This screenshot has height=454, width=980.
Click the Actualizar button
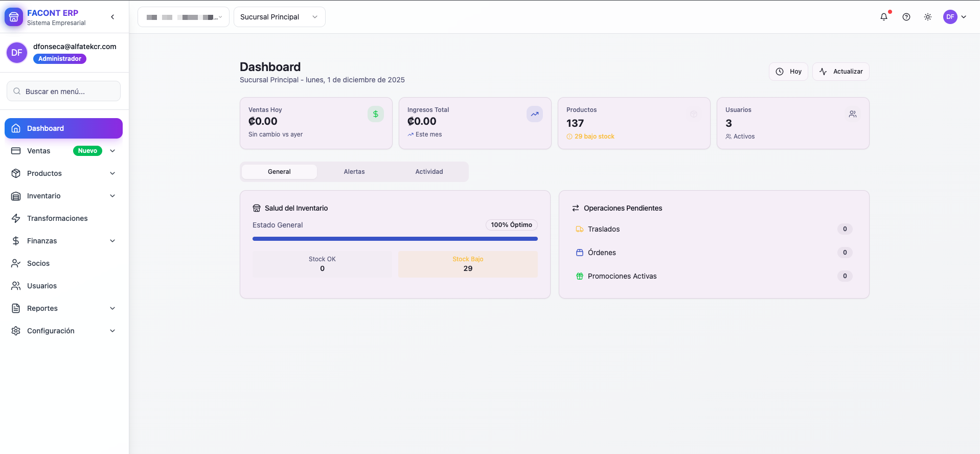click(x=840, y=72)
